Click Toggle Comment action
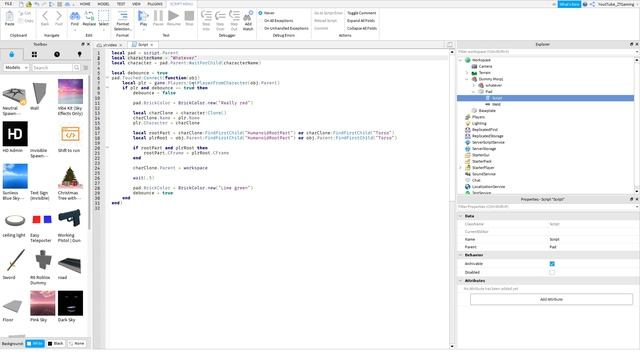 click(362, 13)
